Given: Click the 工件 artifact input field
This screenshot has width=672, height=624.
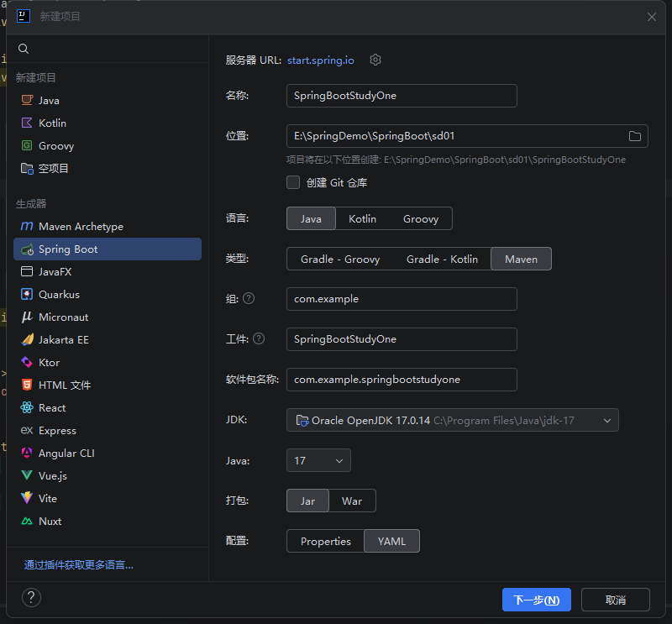Looking at the screenshot, I should (402, 339).
